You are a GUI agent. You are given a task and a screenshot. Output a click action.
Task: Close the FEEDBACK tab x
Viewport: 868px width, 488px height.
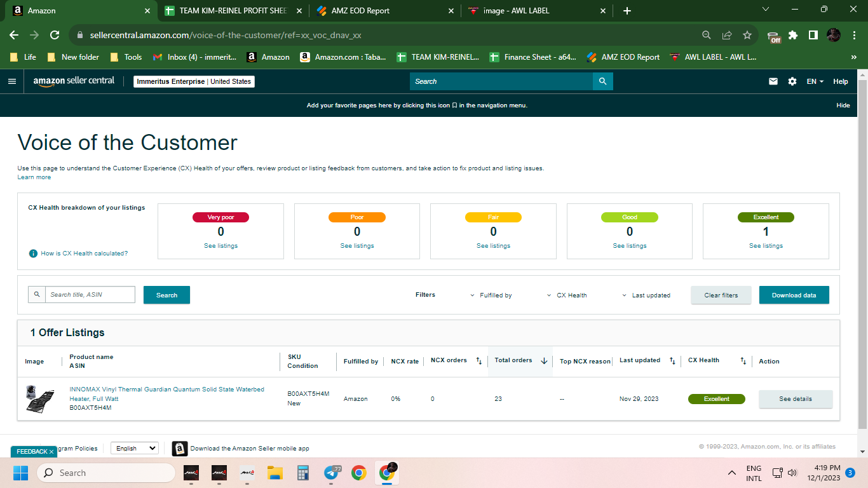click(51, 452)
